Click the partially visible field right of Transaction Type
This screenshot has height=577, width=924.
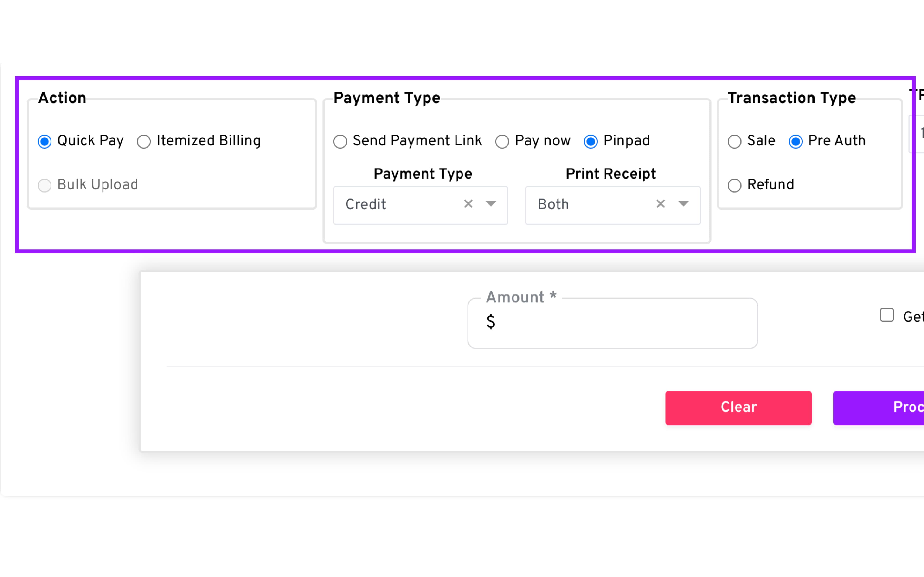click(x=918, y=134)
